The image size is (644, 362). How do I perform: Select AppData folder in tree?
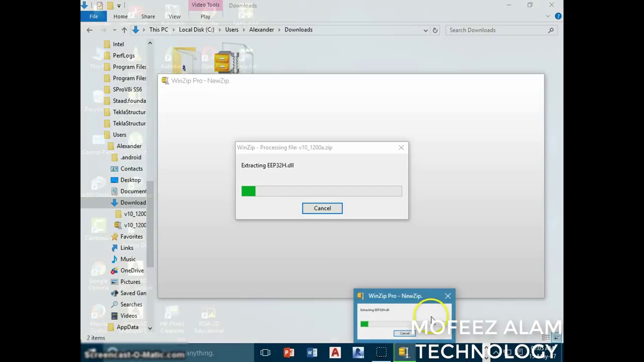click(127, 327)
